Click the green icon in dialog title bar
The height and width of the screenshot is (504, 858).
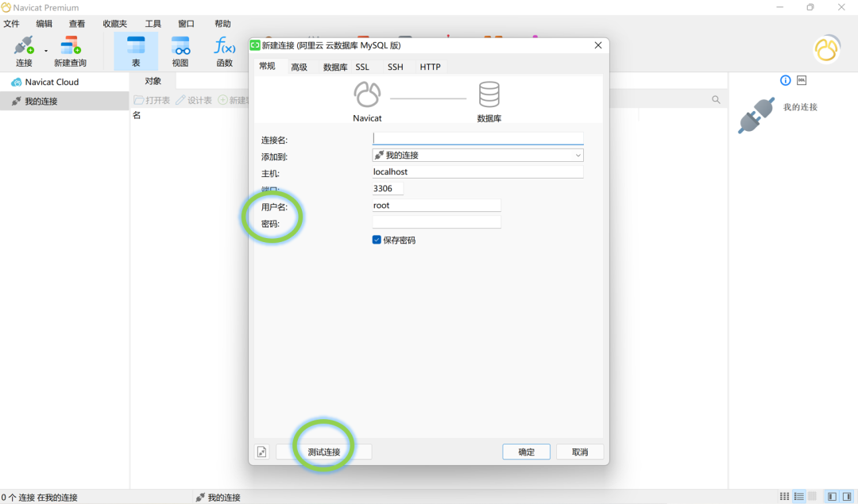(255, 45)
